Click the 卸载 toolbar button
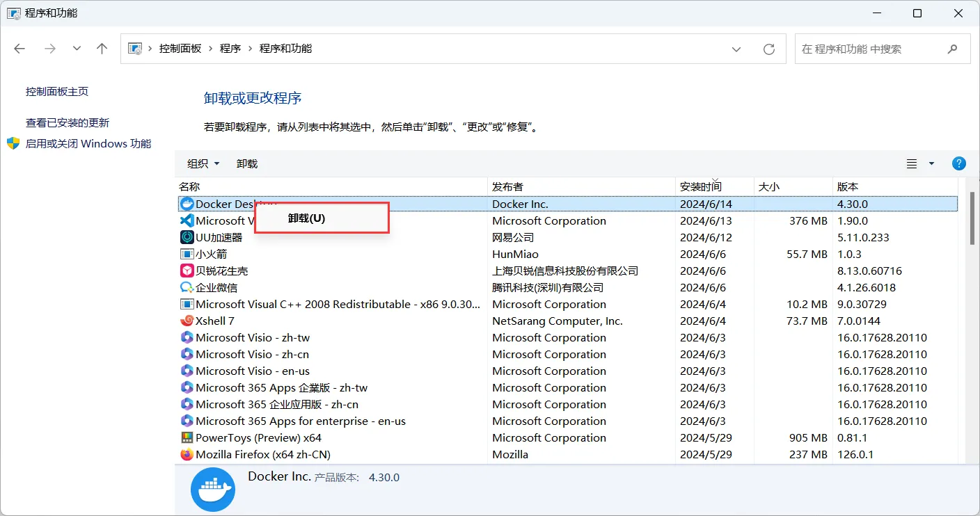Image resolution: width=980 pixels, height=516 pixels. point(247,163)
